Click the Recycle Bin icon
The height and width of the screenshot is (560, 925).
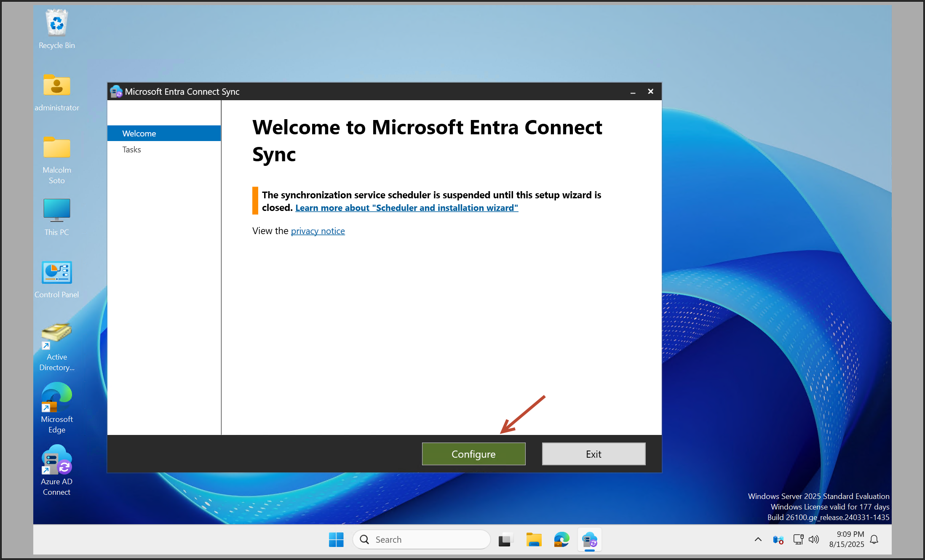click(x=56, y=23)
